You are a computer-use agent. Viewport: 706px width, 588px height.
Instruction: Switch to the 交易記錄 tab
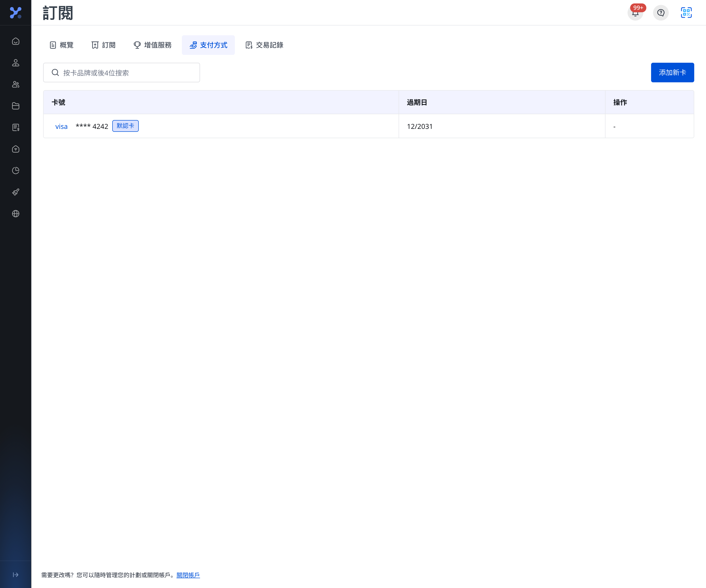point(264,45)
